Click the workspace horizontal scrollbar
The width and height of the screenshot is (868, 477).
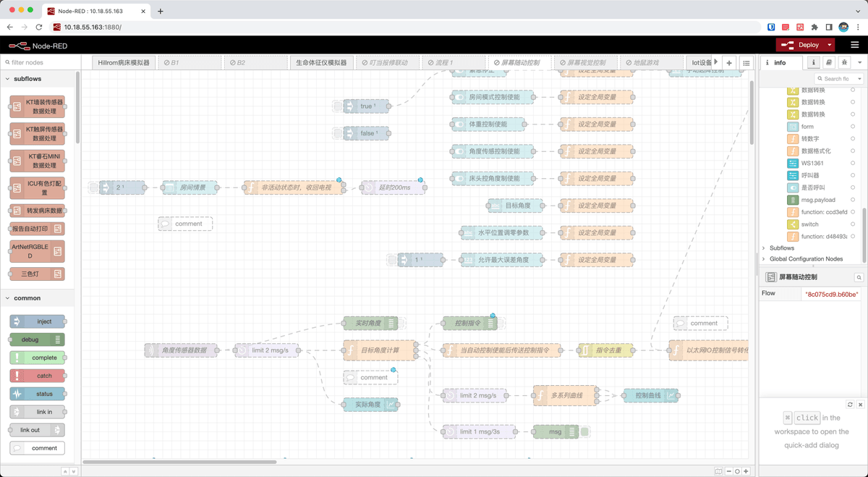[179, 461]
